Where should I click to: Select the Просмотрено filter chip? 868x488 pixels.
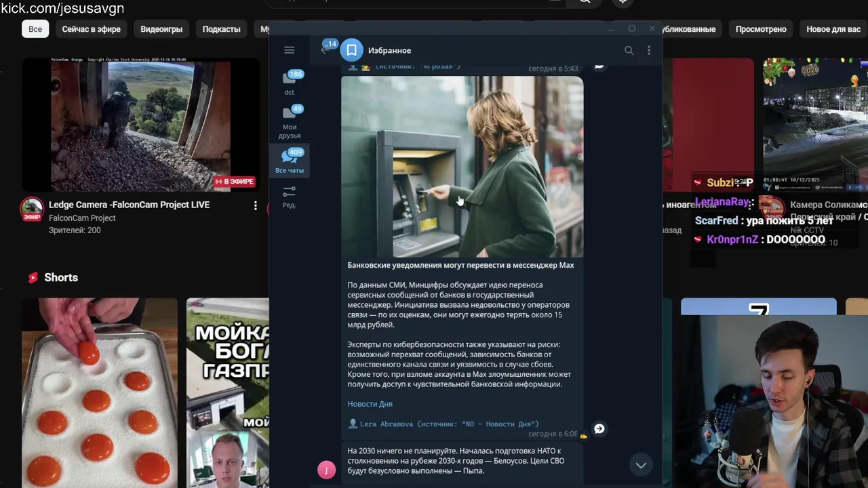coord(761,29)
